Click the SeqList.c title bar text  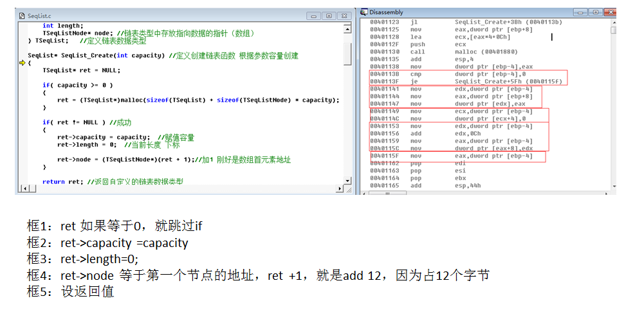click(39, 16)
